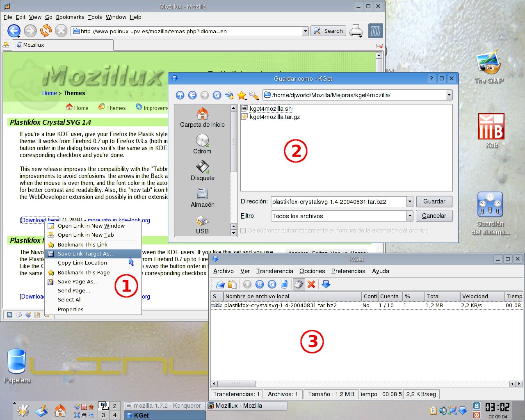Click the Guardar button
Screen dimensions: 525x420
pyautogui.click(x=434, y=201)
